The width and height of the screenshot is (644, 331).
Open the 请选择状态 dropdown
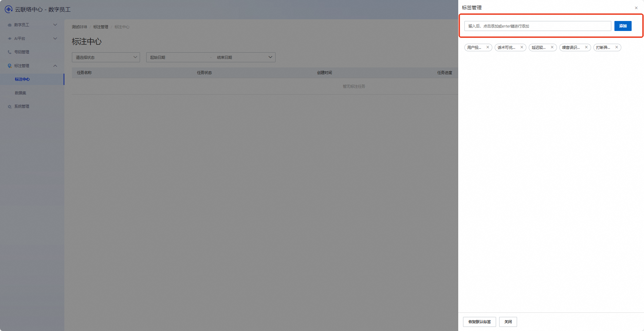tap(106, 57)
